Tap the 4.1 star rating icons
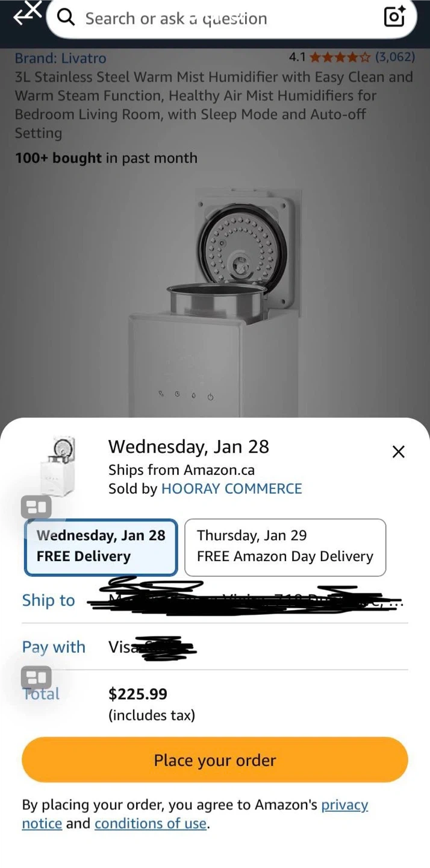The image size is (430, 868). [340, 58]
